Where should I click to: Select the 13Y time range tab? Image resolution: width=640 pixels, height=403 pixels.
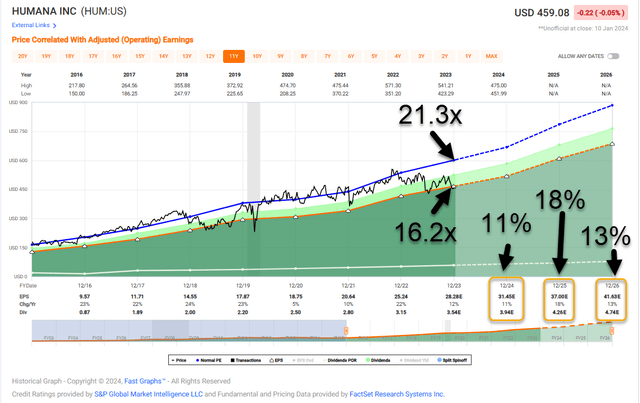tap(187, 56)
